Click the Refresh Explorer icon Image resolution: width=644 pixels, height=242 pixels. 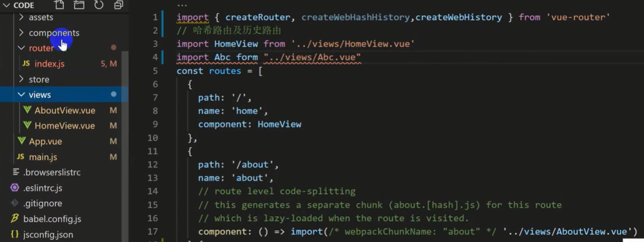coord(98,5)
